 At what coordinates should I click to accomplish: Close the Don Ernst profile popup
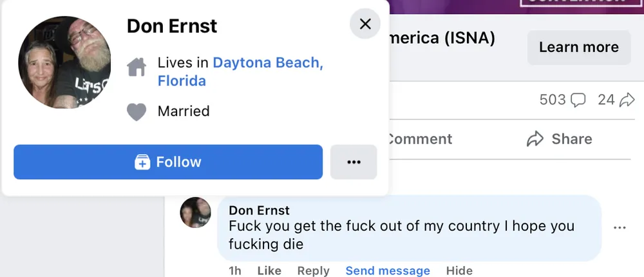click(x=365, y=24)
